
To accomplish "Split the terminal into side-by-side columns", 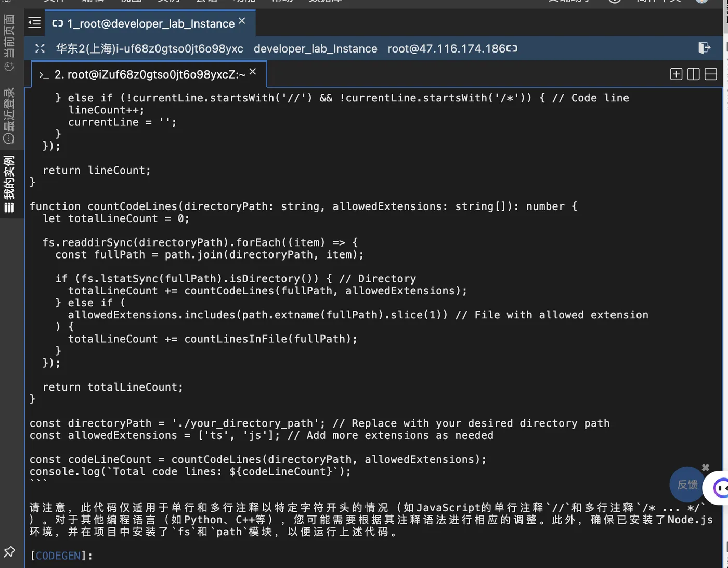I will tap(693, 74).
